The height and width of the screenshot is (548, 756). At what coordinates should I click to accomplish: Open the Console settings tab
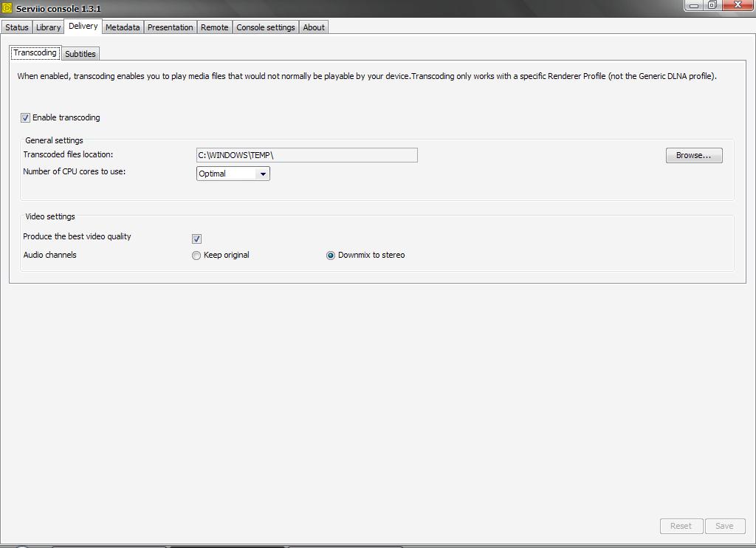click(265, 27)
